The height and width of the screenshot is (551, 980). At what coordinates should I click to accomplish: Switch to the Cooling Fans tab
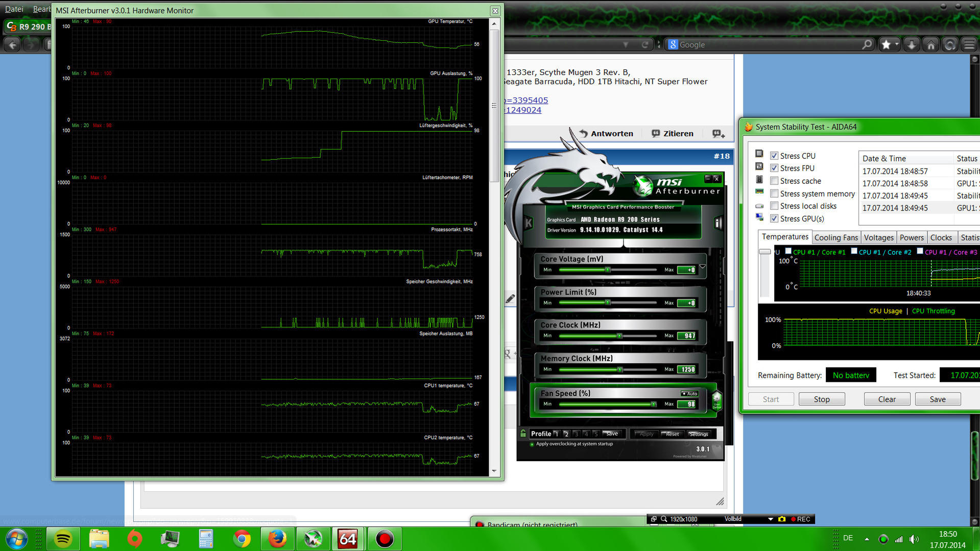pyautogui.click(x=836, y=237)
